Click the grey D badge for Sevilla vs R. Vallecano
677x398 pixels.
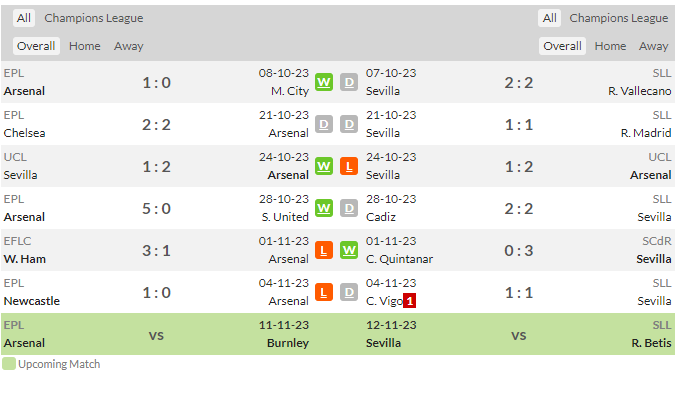[349, 82]
